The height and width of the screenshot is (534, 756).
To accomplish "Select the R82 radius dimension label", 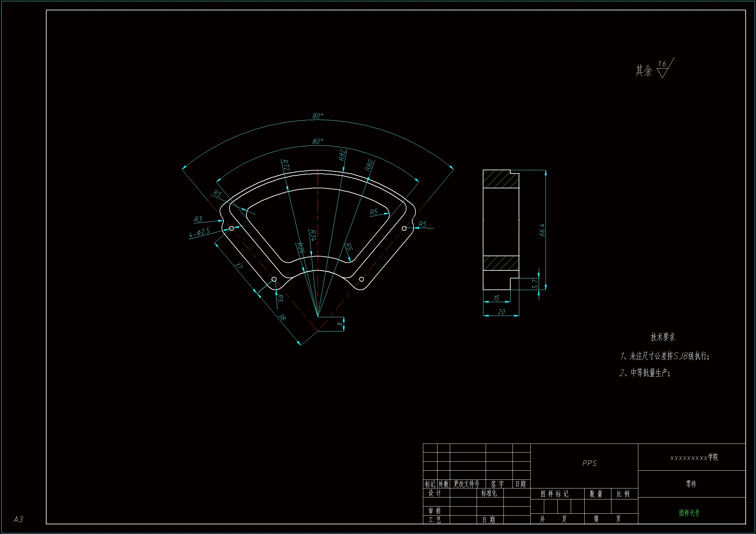I will (342, 155).
